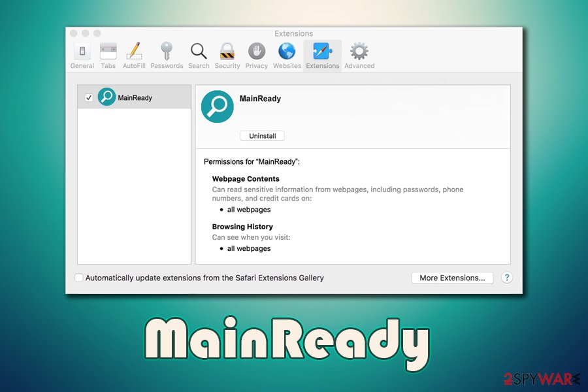
Task: Click "all webpages" under Webpage Contents
Action: [249, 210]
